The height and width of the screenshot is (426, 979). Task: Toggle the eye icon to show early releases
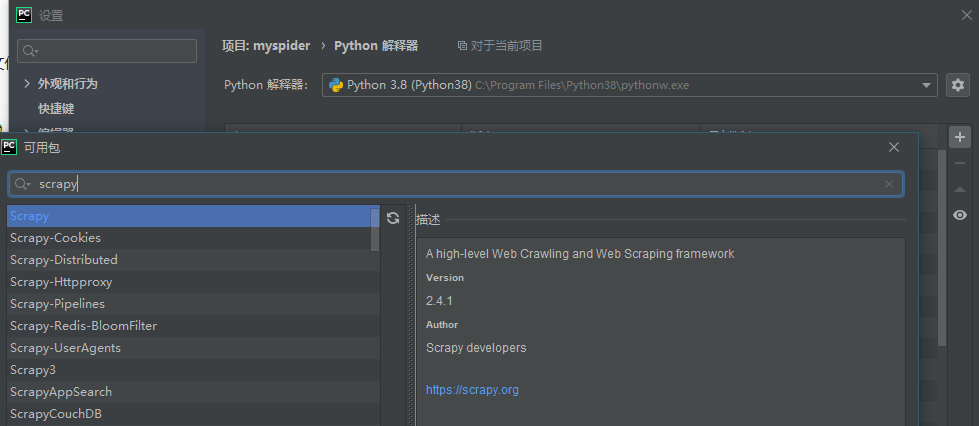click(960, 215)
